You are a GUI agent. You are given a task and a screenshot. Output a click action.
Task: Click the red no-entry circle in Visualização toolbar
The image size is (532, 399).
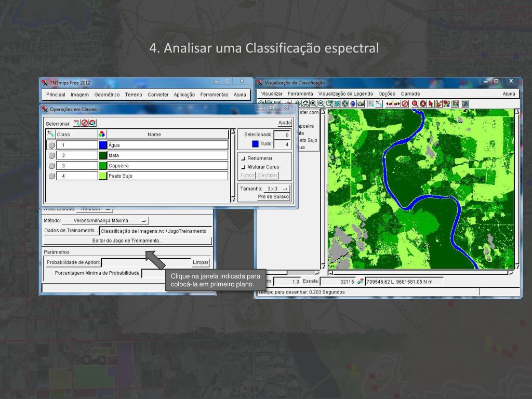[x=405, y=103]
